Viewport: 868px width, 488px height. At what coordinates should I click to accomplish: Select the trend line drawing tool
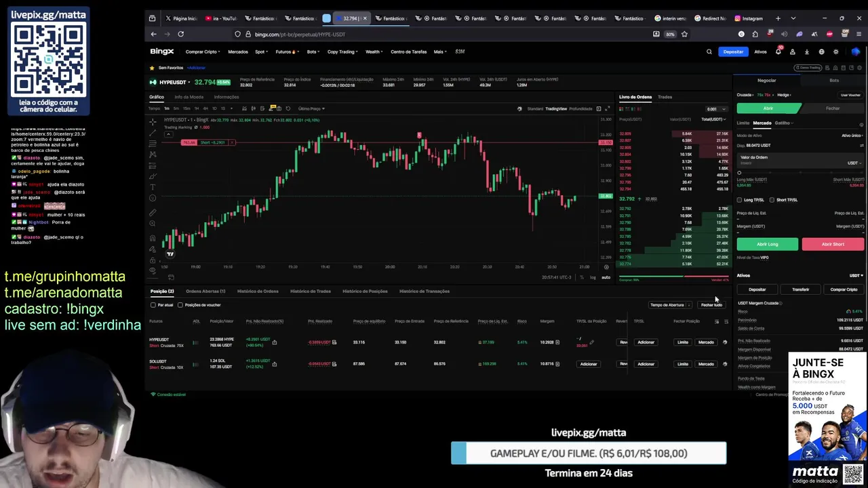pos(153,133)
